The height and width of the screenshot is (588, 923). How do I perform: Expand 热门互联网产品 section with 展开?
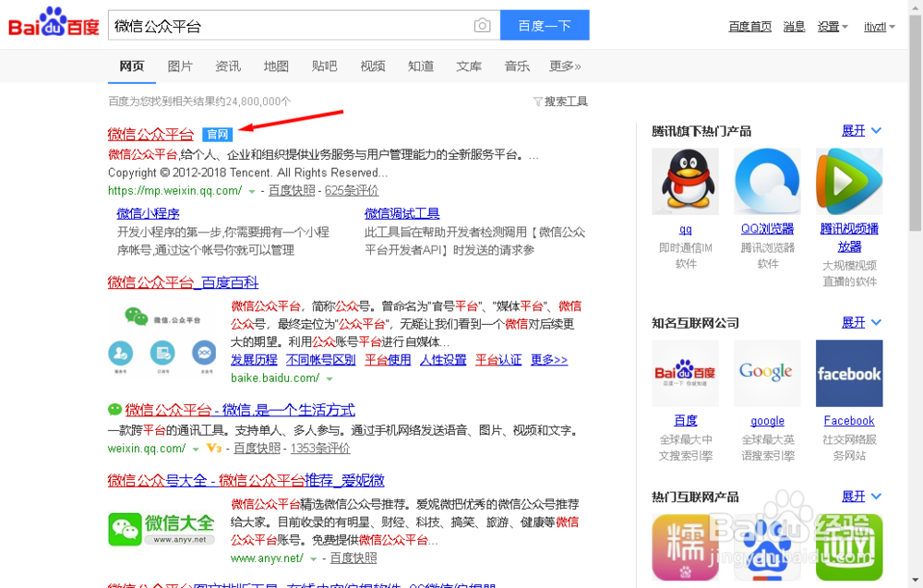coord(861,497)
